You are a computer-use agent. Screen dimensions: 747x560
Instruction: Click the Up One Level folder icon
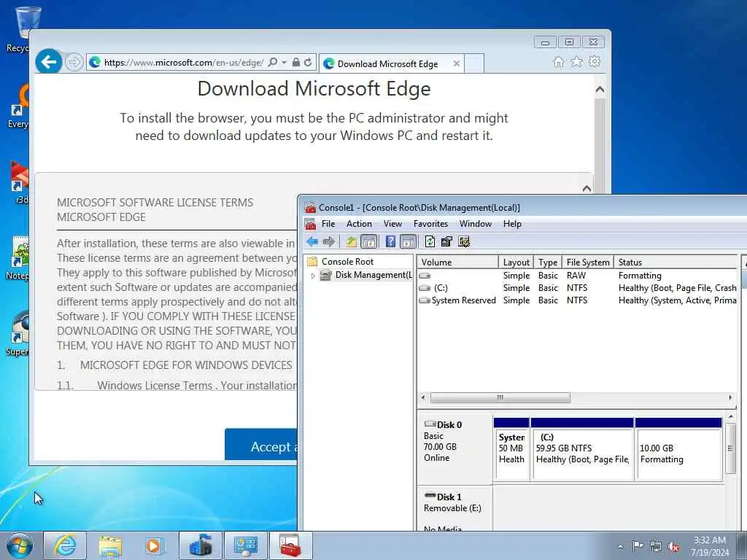(x=352, y=242)
